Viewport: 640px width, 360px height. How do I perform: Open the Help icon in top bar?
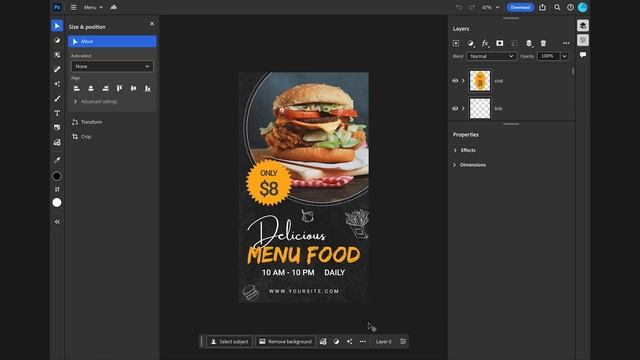pyautogui.click(x=570, y=7)
